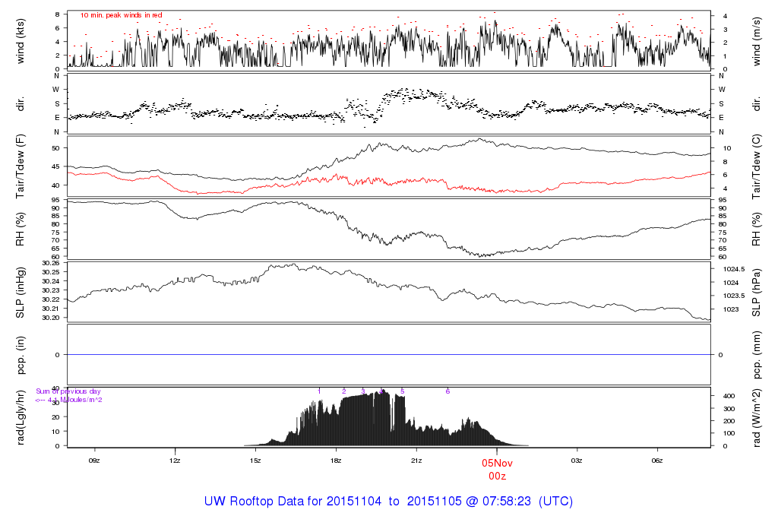Select the 18z time axis label
The width and height of the screenshot is (778, 532).
click(336, 461)
